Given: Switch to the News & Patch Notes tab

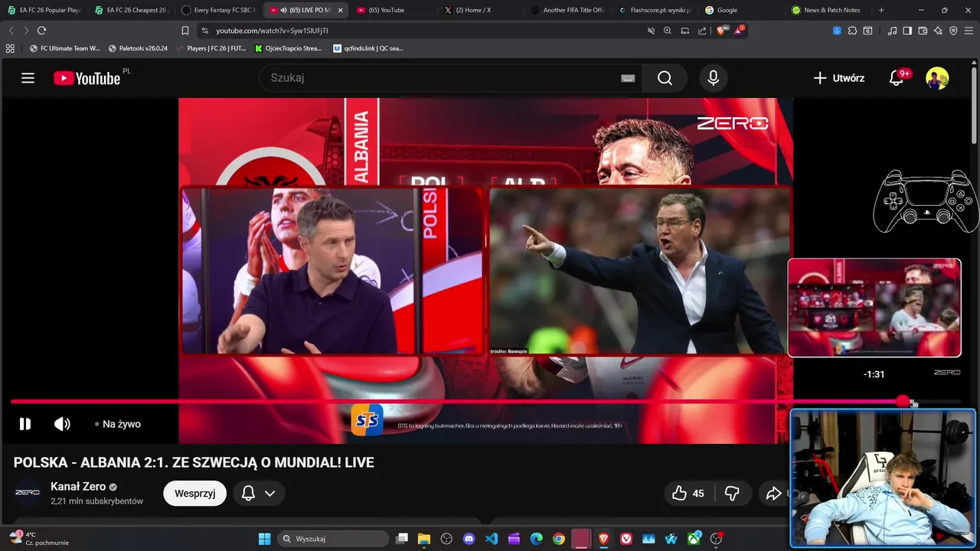Looking at the screenshot, I should pyautogui.click(x=830, y=10).
